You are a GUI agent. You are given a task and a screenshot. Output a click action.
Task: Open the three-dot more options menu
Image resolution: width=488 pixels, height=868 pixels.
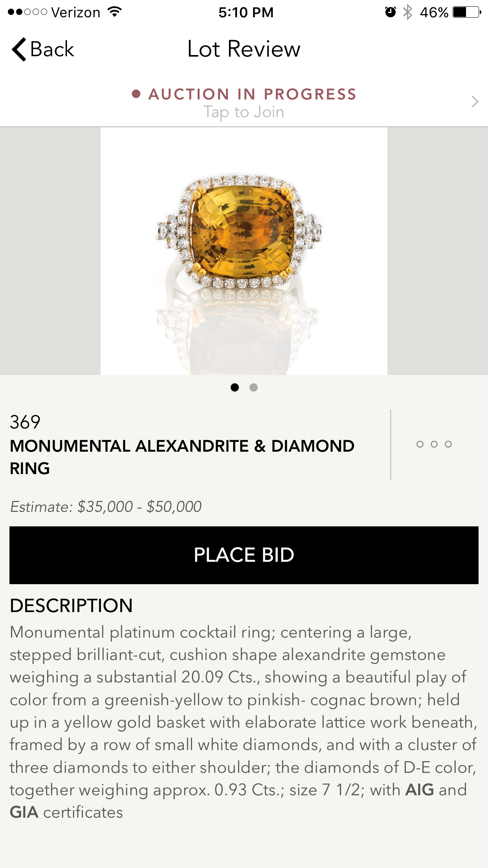pos(434,445)
